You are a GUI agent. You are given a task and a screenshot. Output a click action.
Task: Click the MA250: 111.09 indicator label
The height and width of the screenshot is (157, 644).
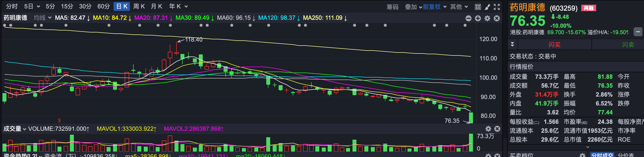click(325, 18)
